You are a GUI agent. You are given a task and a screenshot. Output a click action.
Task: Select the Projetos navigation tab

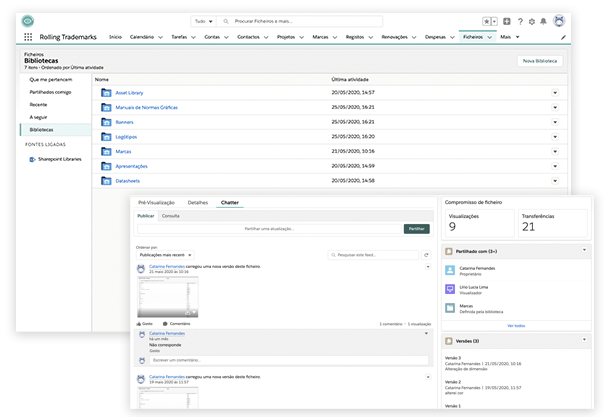click(x=283, y=36)
